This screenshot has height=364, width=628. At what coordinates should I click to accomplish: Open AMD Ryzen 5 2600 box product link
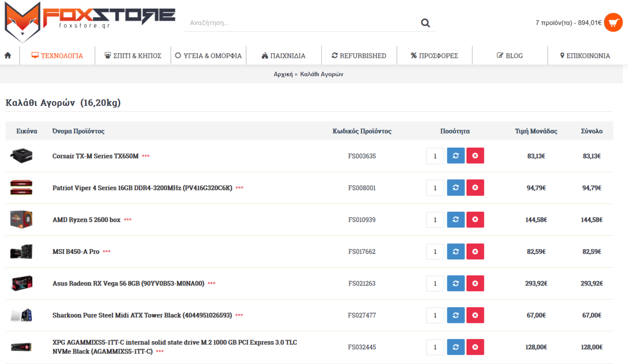[x=86, y=220]
